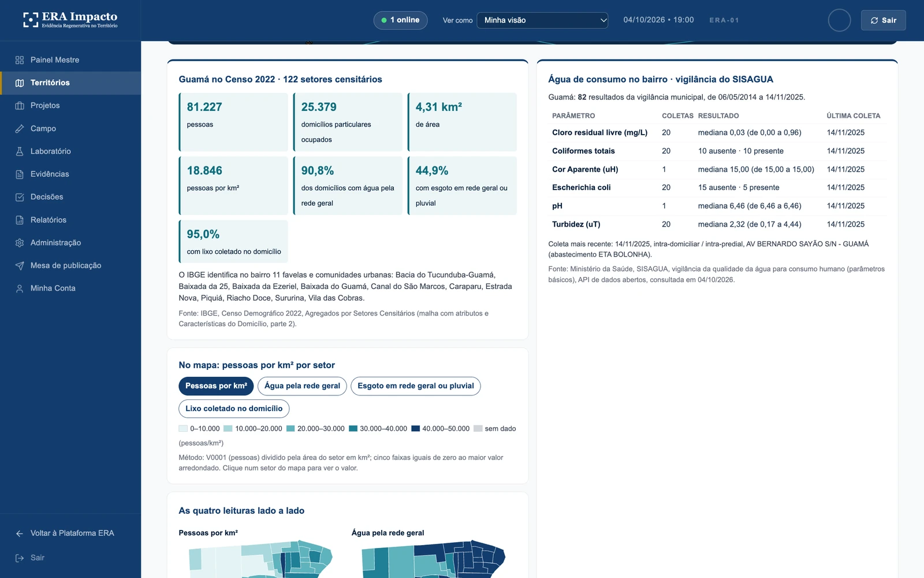Click the Territórios map icon
The image size is (924, 578).
pos(20,83)
